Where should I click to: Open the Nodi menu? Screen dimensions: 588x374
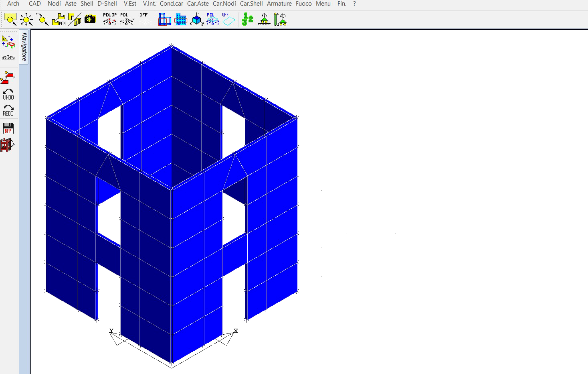[x=54, y=4]
